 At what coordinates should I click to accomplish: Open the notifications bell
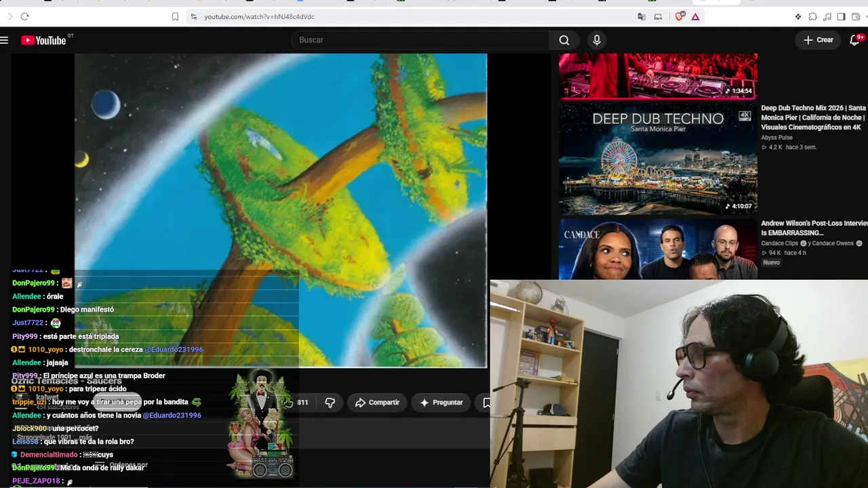855,40
